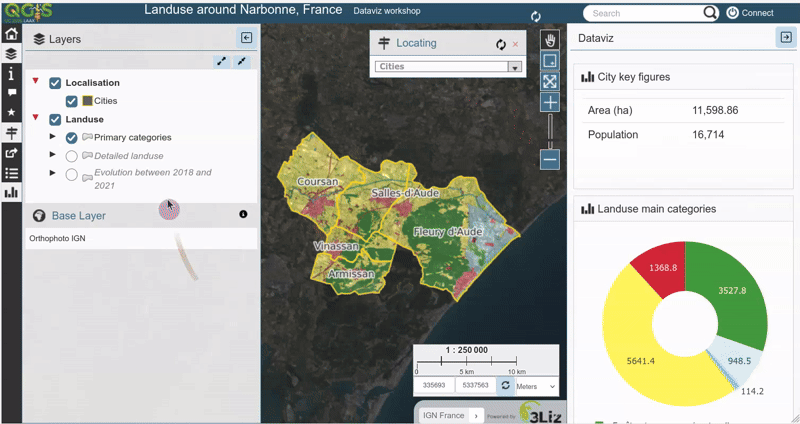The height and width of the screenshot is (424, 800).
Task: Click the Vinassan label on map
Action: (x=336, y=246)
